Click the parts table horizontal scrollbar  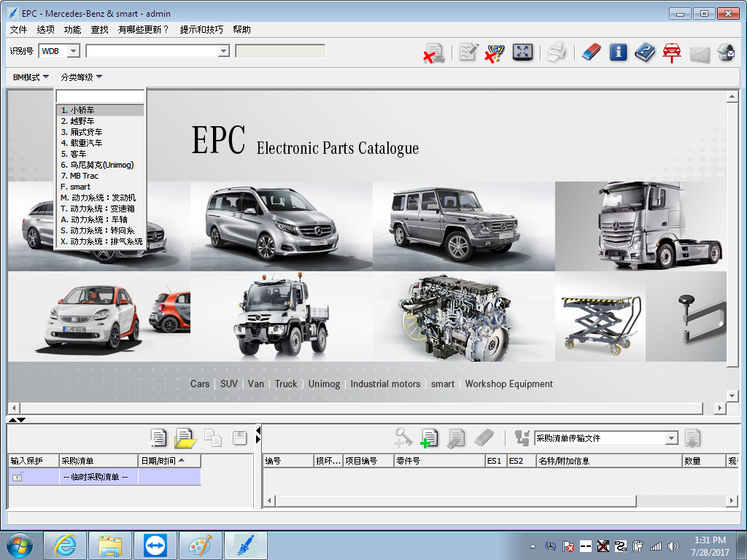pyautogui.click(x=456, y=500)
